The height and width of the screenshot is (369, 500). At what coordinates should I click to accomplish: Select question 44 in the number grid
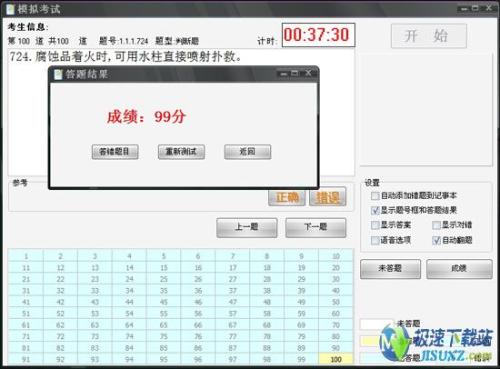coord(129,302)
